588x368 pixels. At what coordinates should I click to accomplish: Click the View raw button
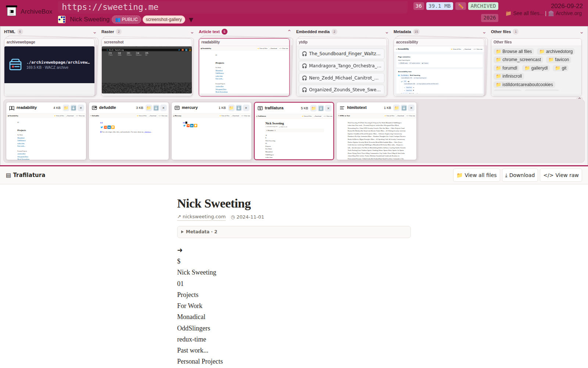click(561, 175)
